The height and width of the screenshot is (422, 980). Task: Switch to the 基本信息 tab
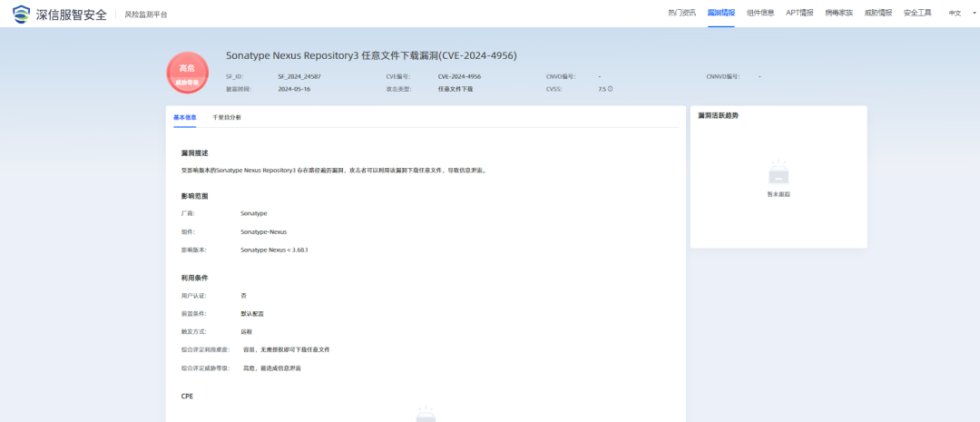click(184, 117)
